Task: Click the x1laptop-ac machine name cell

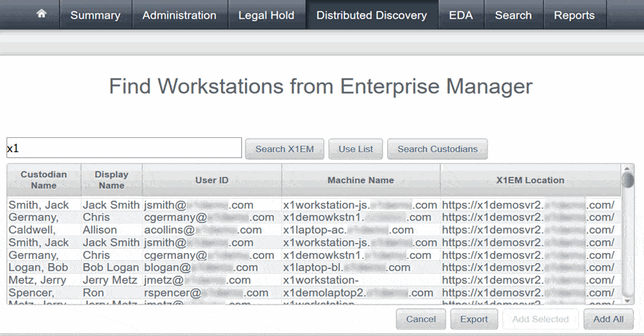Action: point(361,229)
